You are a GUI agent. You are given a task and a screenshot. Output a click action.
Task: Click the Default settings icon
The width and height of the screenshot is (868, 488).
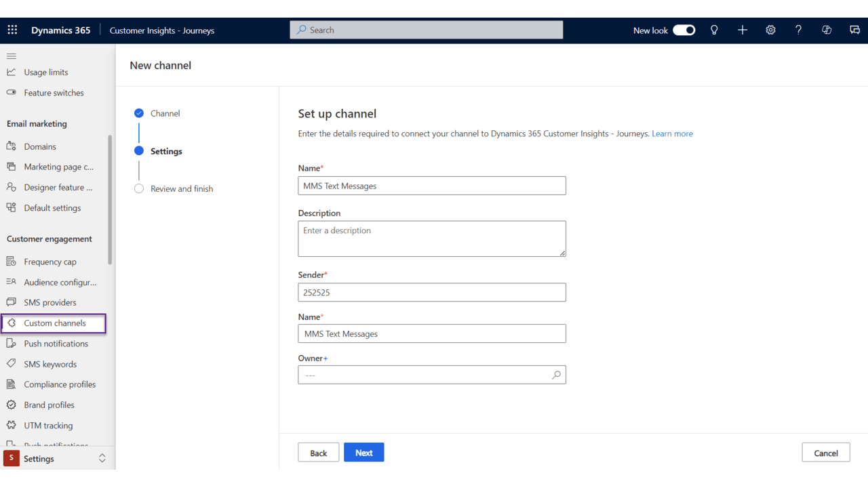pos(12,207)
